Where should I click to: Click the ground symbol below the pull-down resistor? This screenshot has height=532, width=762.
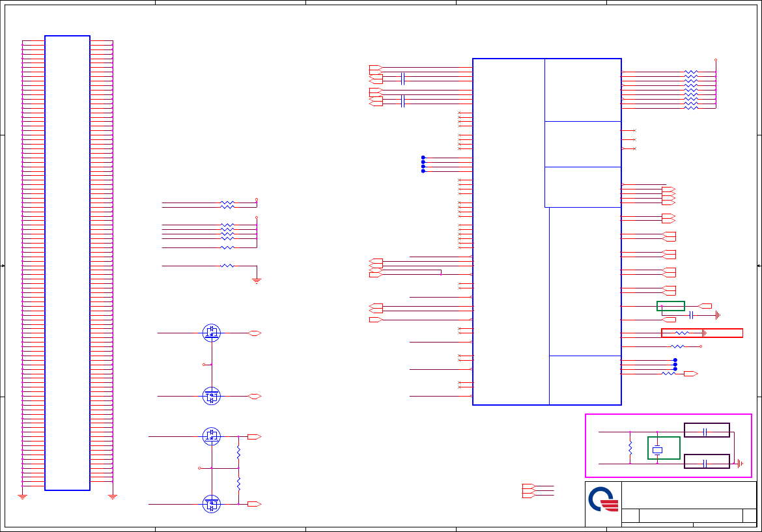(257, 281)
